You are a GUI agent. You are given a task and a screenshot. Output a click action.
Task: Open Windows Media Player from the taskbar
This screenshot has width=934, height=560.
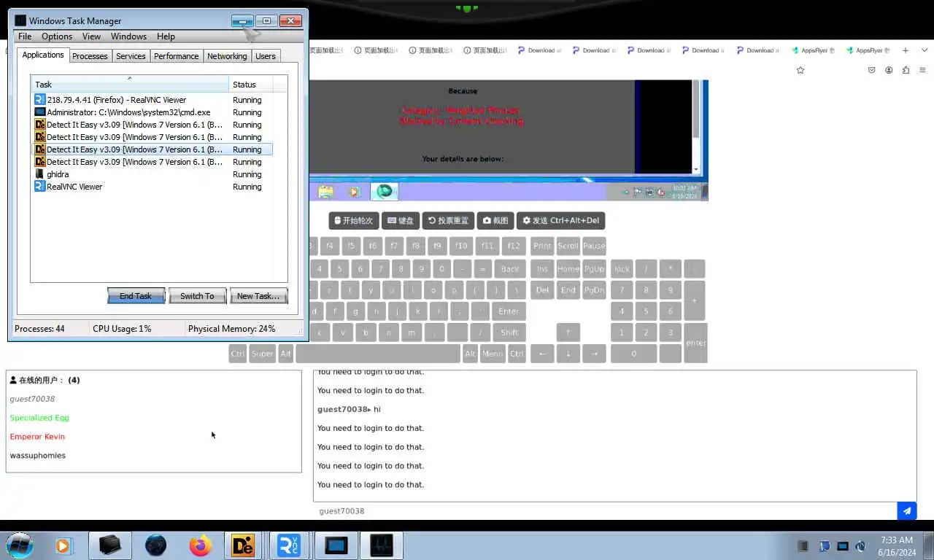click(x=63, y=545)
